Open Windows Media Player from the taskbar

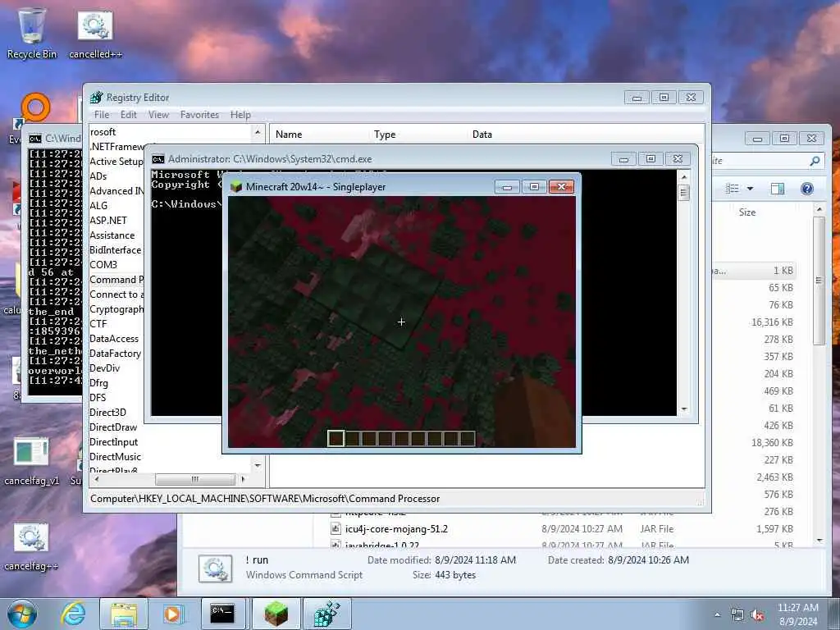coord(172,614)
